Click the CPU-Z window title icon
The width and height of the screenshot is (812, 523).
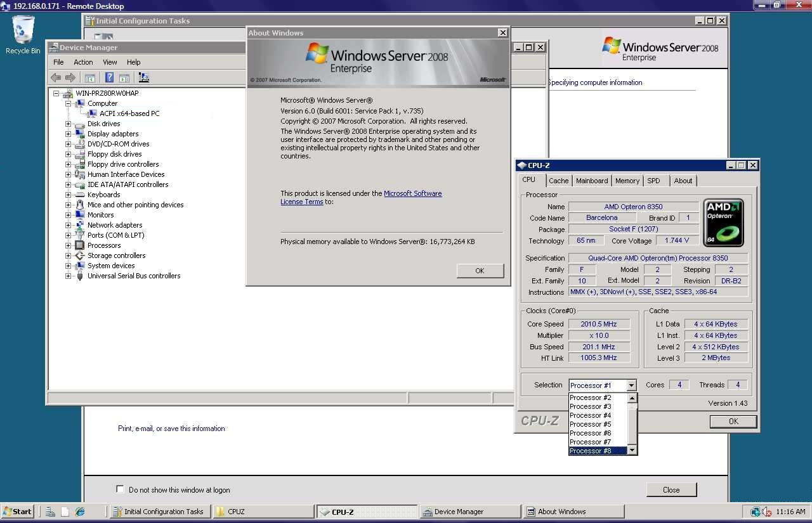[x=522, y=165]
